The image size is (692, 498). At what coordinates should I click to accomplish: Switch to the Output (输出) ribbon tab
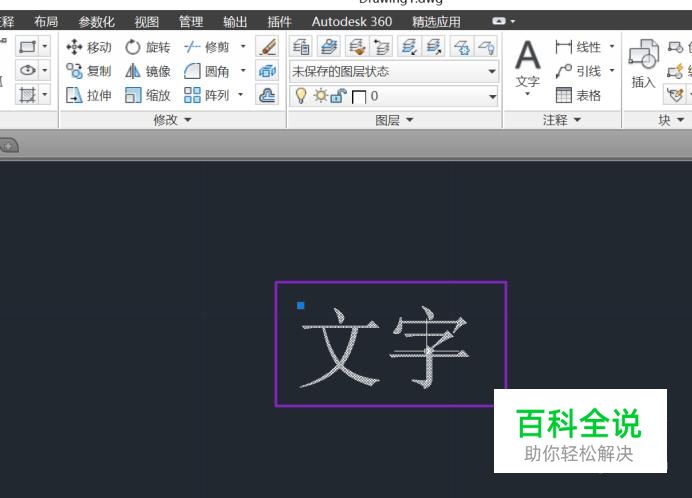click(x=235, y=21)
